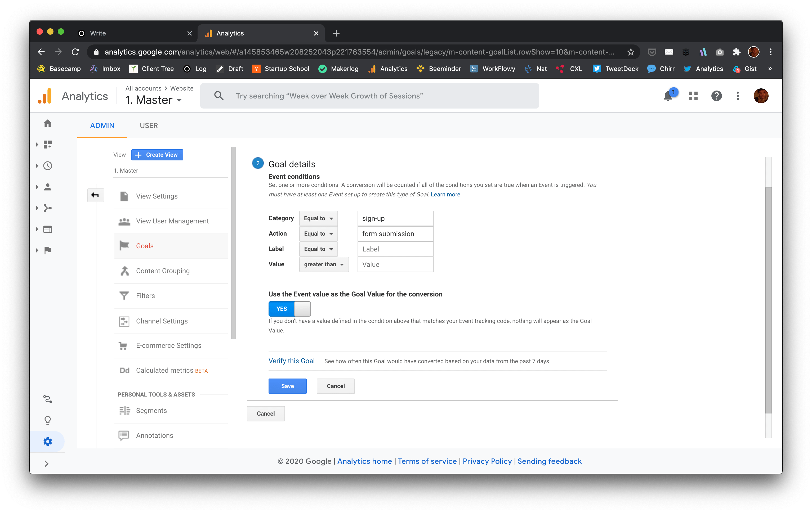Expand the '1. Master' view selector
812x513 pixels.
(154, 100)
